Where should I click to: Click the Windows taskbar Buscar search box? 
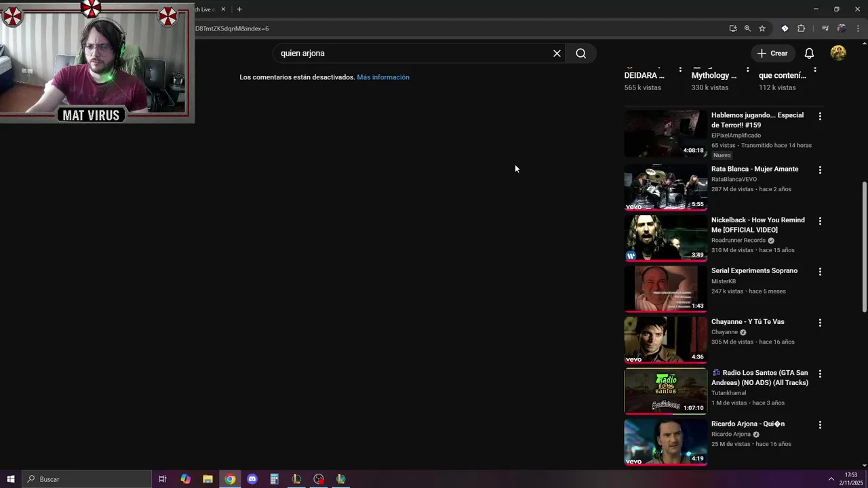tap(87, 479)
